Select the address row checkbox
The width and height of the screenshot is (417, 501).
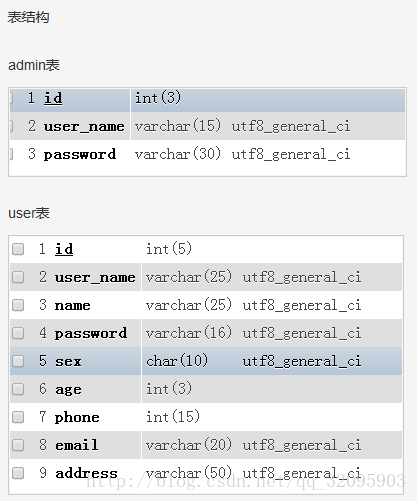pos(18,473)
